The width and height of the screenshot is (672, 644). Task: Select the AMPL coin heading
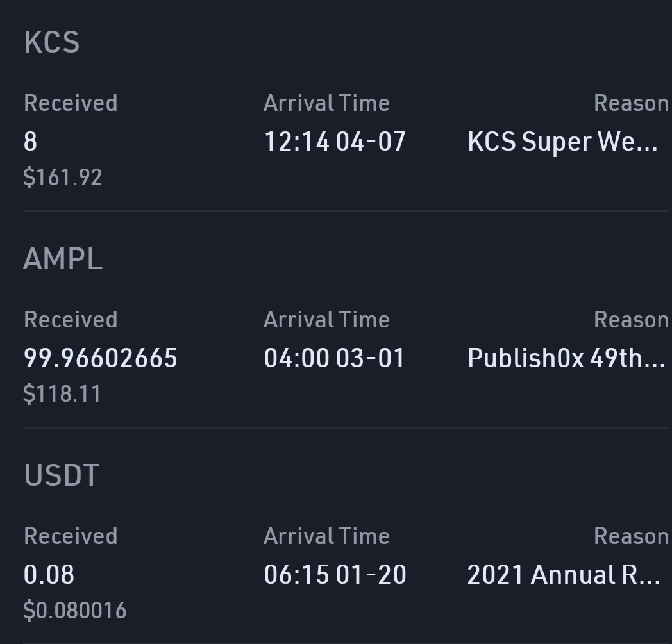[63, 259]
